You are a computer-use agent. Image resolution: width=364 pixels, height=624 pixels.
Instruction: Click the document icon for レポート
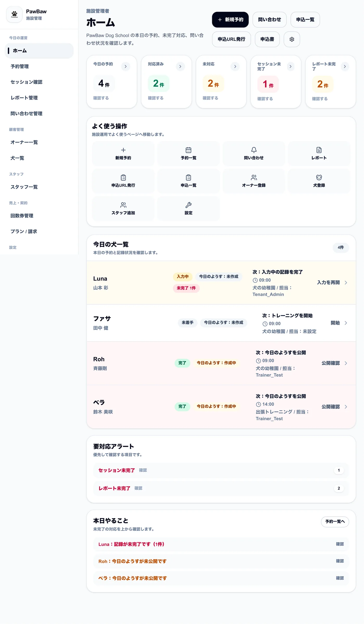(x=319, y=150)
